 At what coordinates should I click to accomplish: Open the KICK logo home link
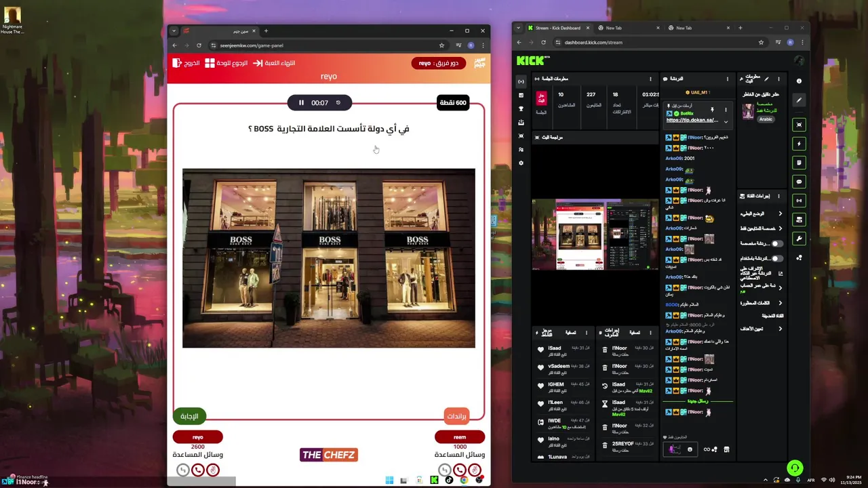coord(530,60)
